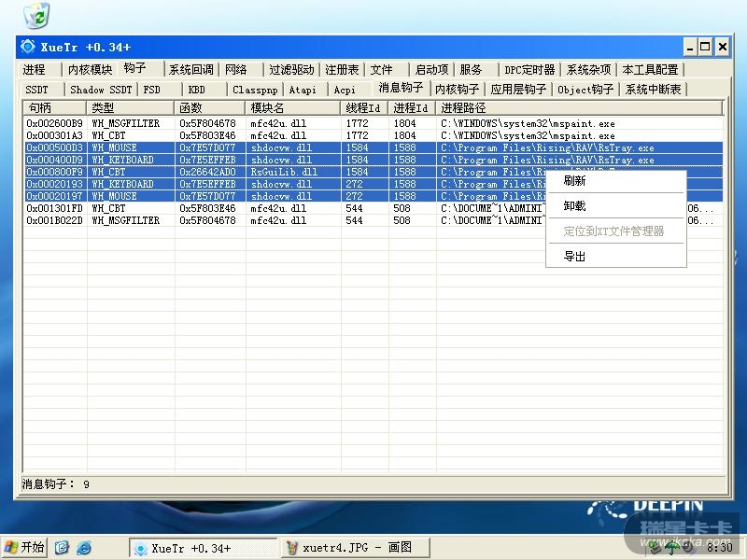Switch to XueTr +0.34+ taskbar button
Viewport: 747px width, 560px height.
(x=203, y=548)
